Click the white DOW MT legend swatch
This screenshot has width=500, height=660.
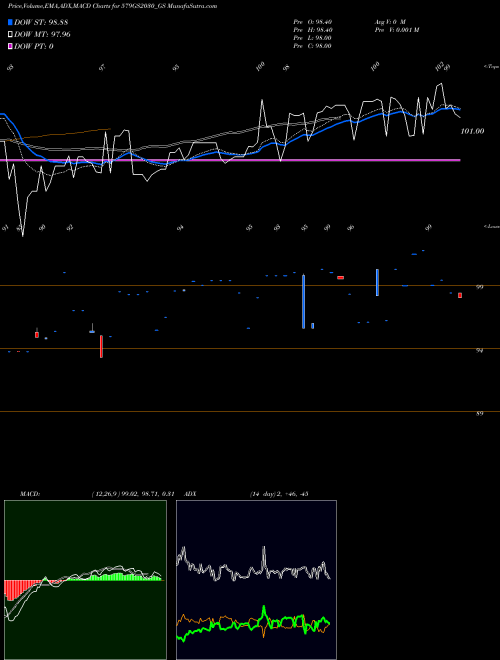pyautogui.click(x=10, y=35)
